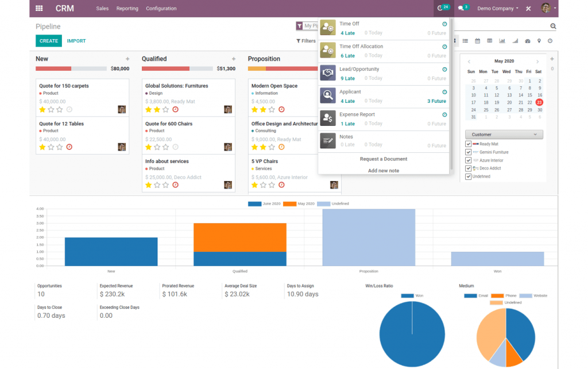Screen dimensions: 588x369
Task: Switch to the Calendar view
Action: tap(477, 41)
